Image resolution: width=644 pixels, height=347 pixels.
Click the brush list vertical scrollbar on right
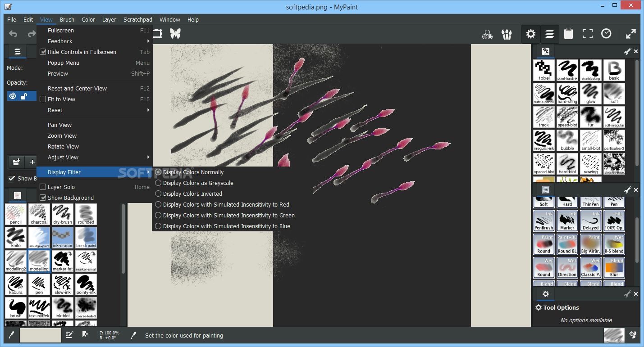(x=637, y=113)
